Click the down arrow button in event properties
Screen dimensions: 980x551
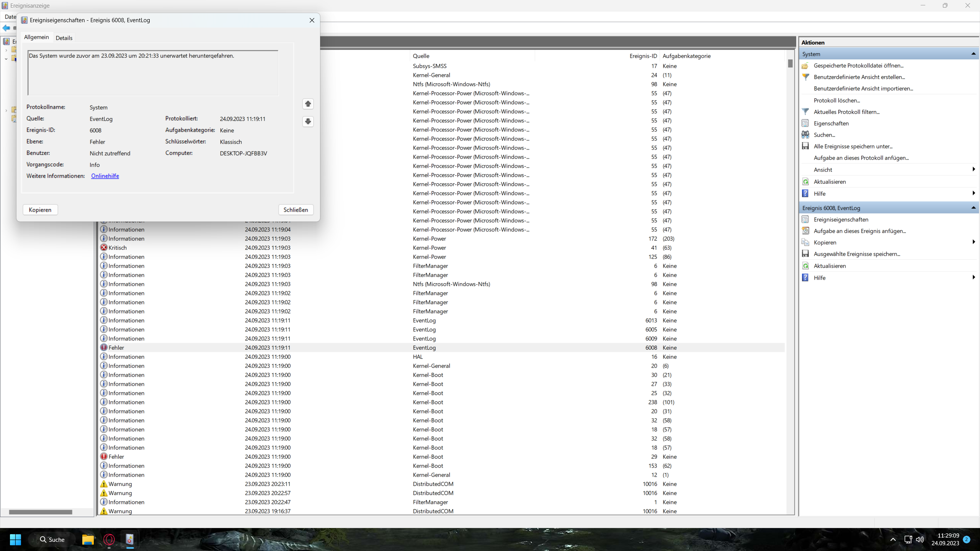click(x=308, y=122)
